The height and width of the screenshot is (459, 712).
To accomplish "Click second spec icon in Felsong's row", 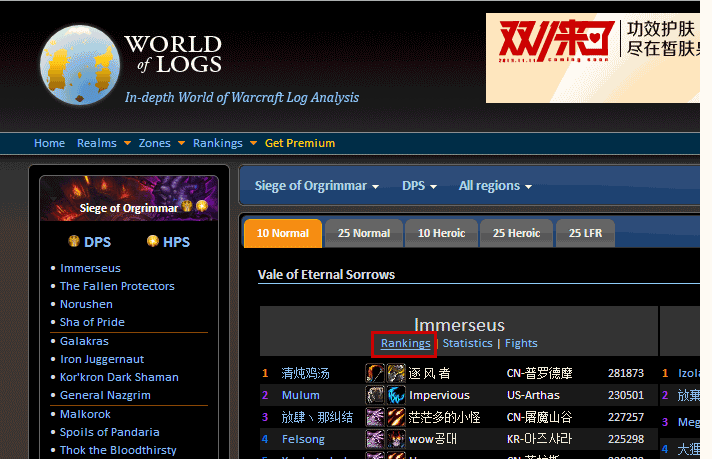I will tap(394, 438).
